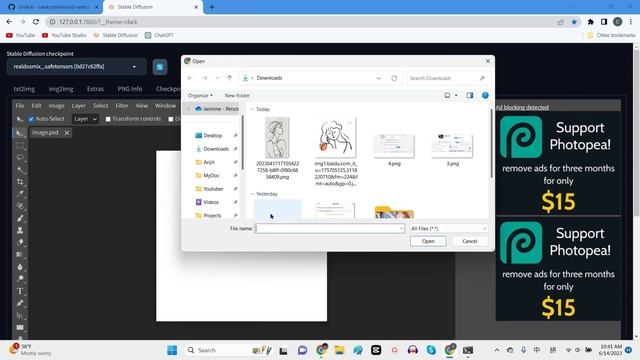Click the Search Downloads field
Screen dimensions: 640x360
(447, 78)
